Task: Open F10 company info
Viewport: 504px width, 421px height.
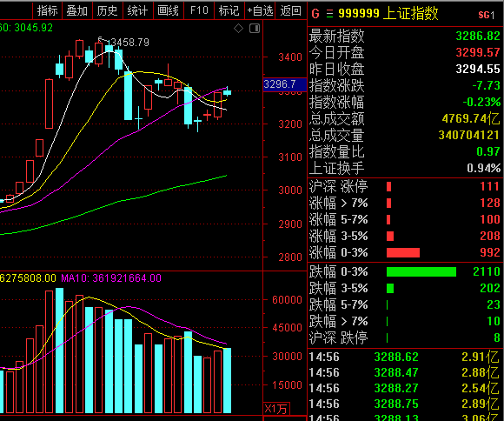Action: pyautogui.click(x=199, y=10)
